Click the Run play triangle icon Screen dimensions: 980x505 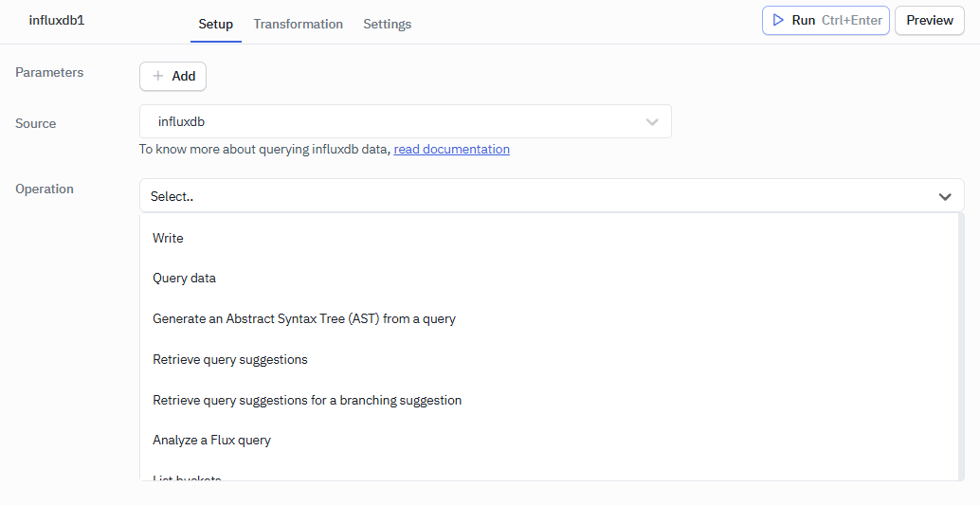(x=778, y=20)
